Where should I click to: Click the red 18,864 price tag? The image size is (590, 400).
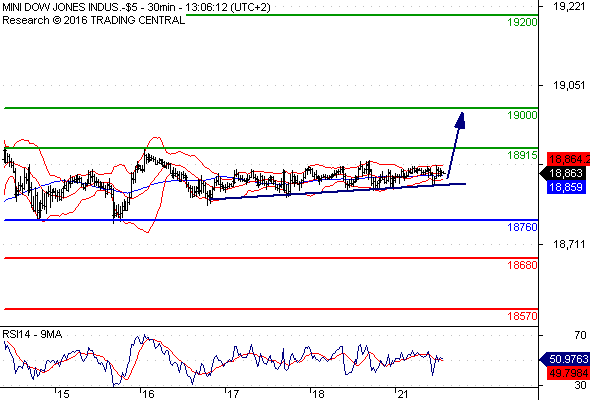pos(569,159)
